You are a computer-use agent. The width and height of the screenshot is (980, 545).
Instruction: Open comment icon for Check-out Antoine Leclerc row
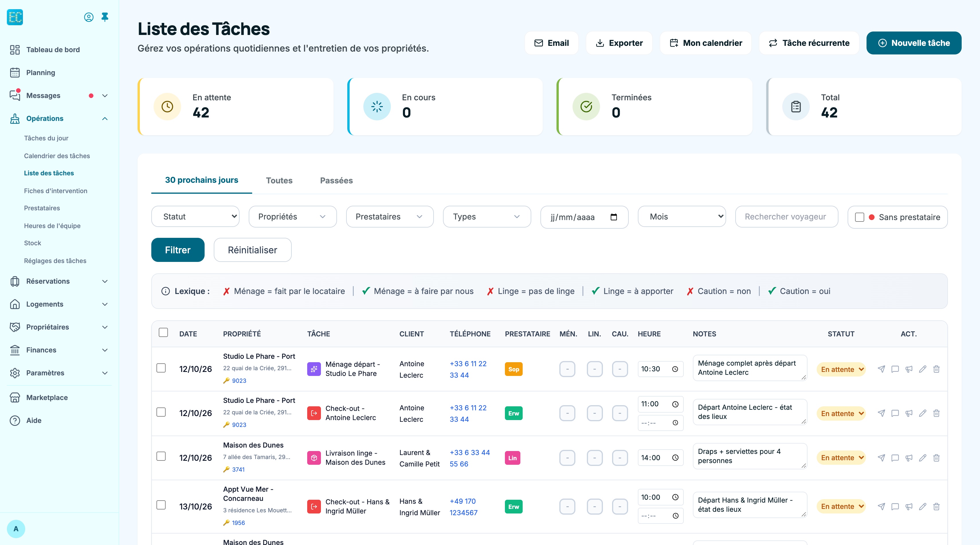pos(895,413)
